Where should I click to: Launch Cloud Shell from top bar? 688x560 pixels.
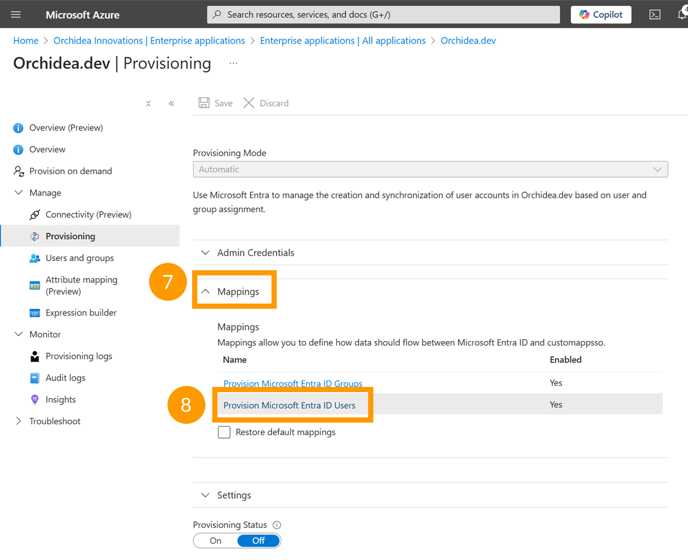(x=655, y=14)
